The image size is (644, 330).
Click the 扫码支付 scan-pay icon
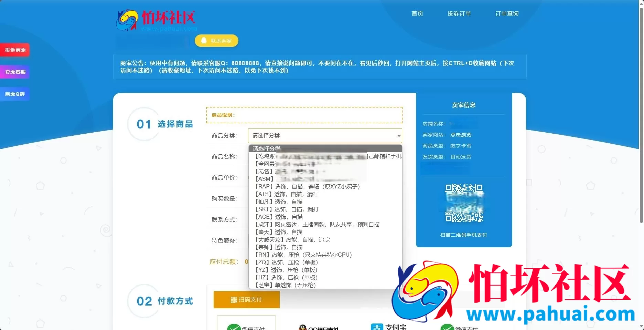(x=233, y=299)
